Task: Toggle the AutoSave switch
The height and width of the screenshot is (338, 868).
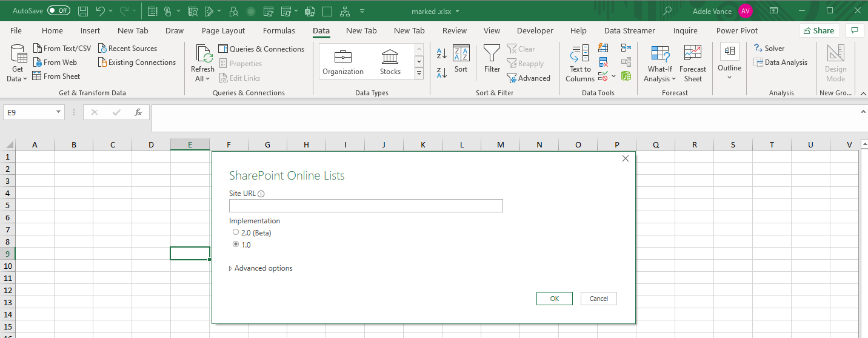Action: coord(58,11)
